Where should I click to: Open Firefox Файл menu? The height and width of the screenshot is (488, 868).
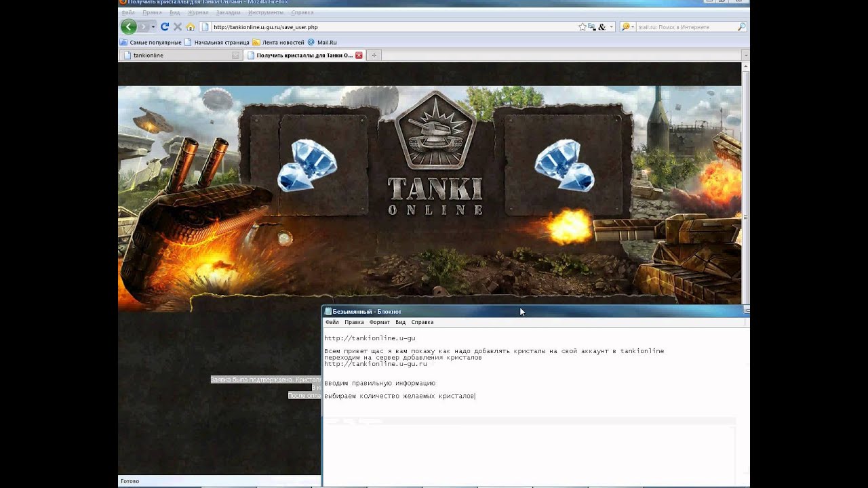point(127,12)
